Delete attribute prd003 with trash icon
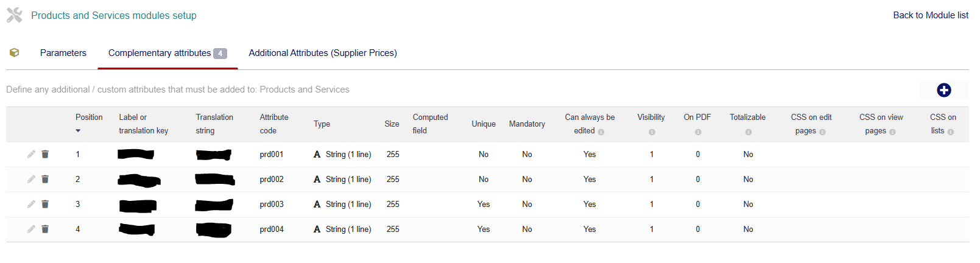The height and width of the screenshot is (263, 980). point(45,205)
